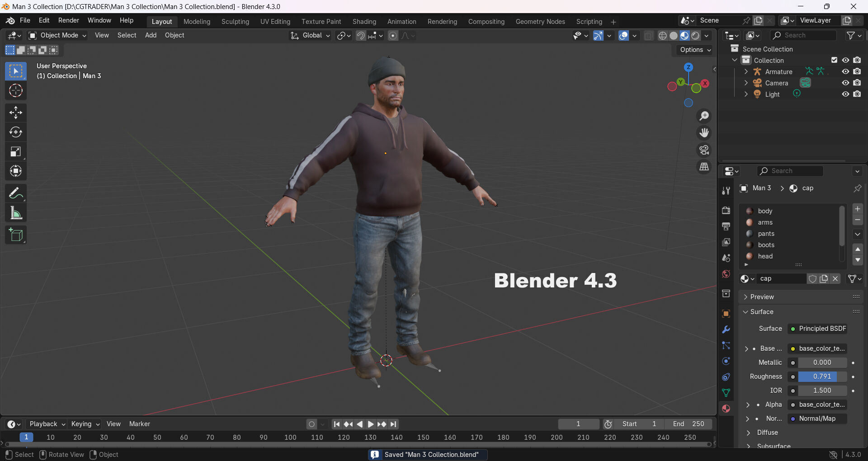Viewport: 868px width, 461px height.
Task: Hide the Light in viewport
Action: click(x=845, y=94)
